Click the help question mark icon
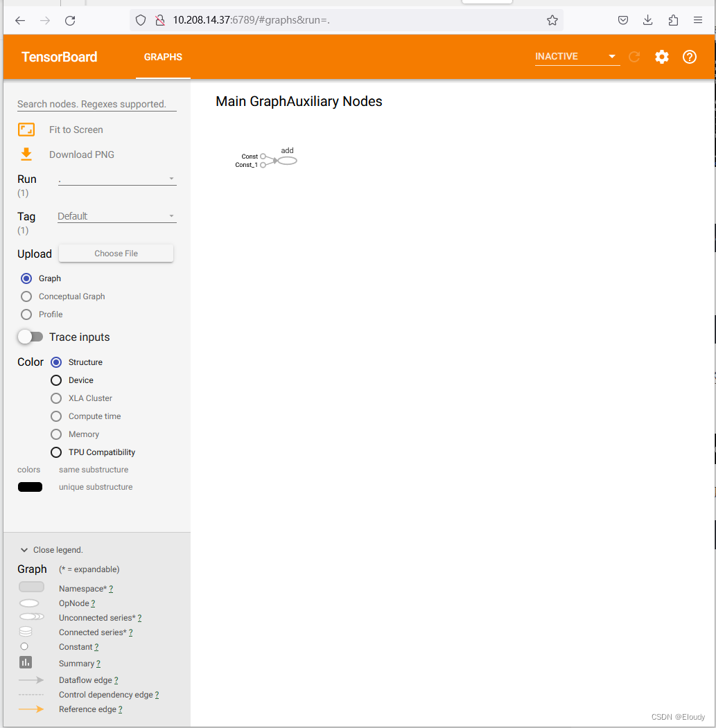 (x=689, y=57)
